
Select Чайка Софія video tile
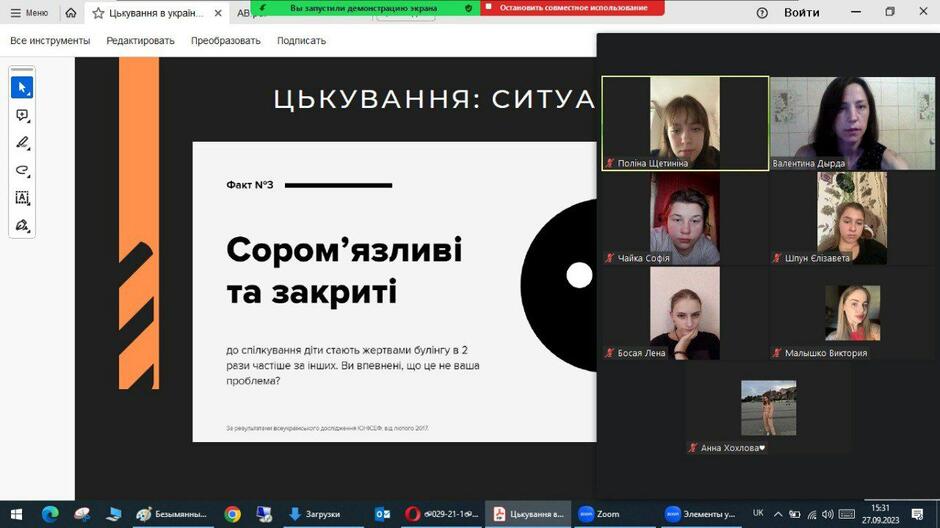[x=685, y=218]
